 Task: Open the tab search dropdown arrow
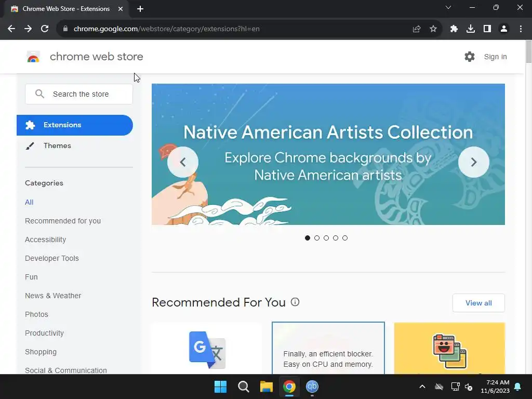448,7
